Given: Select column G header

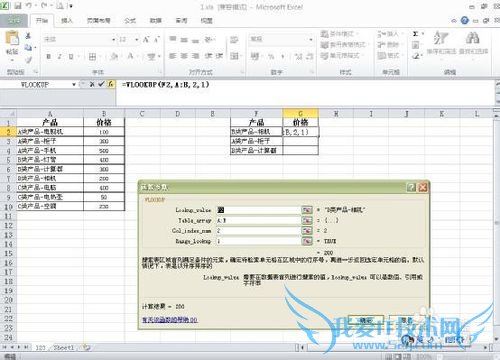Looking at the screenshot, I should pyautogui.click(x=300, y=114).
